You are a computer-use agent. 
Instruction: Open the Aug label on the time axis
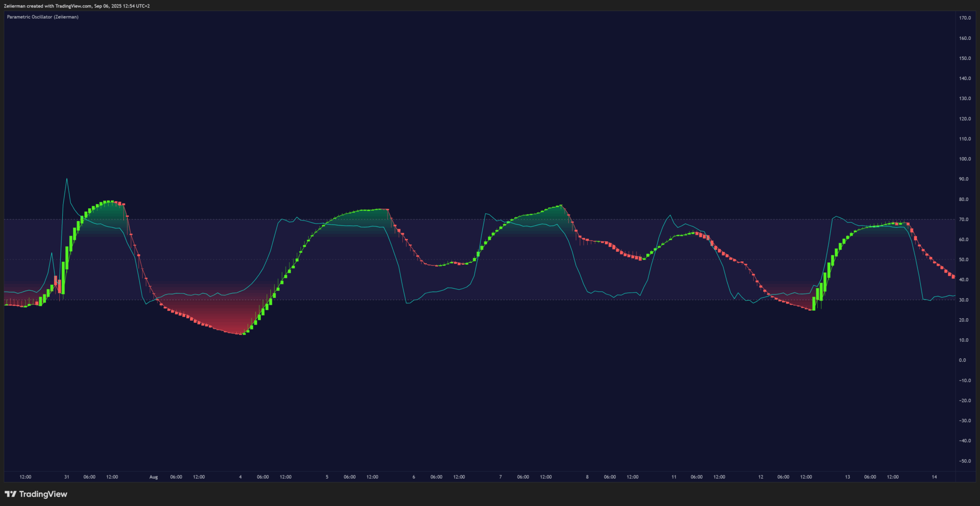point(154,477)
